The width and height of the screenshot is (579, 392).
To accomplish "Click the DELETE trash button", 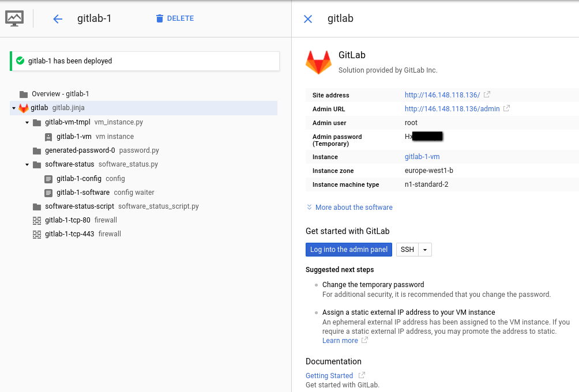I will [x=174, y=18].
